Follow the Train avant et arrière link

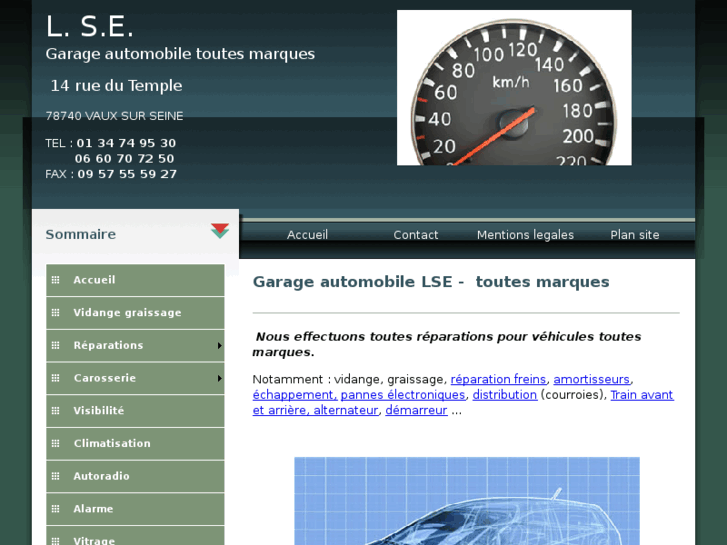[642, 395]
